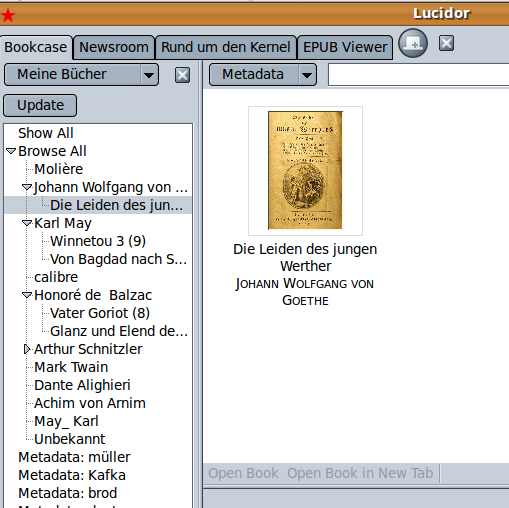Close the current tab using the X beside the tabs

point(446,43)
